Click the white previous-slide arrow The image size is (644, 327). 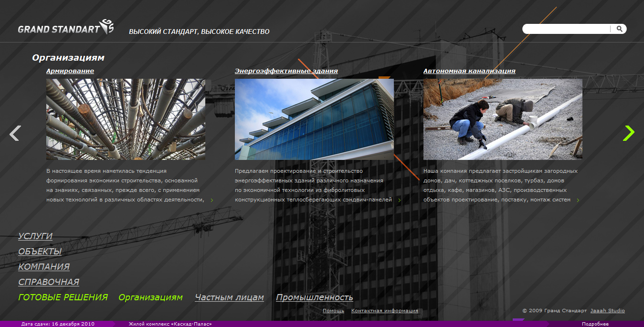pos(15,133)
